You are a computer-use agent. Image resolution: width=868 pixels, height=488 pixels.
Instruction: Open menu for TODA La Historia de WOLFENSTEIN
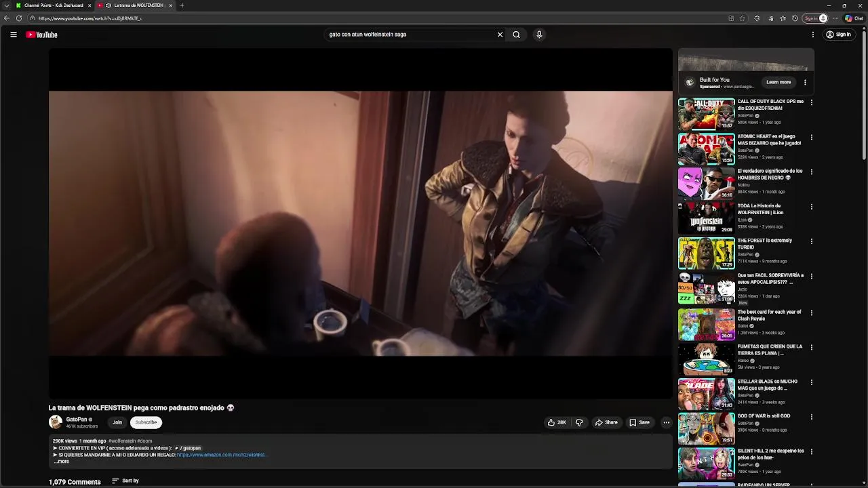811,207
